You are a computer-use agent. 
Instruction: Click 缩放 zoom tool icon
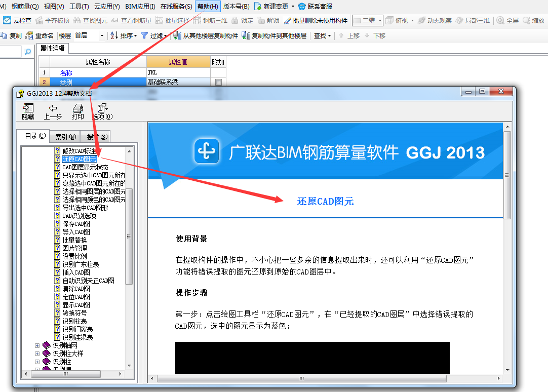526,21
